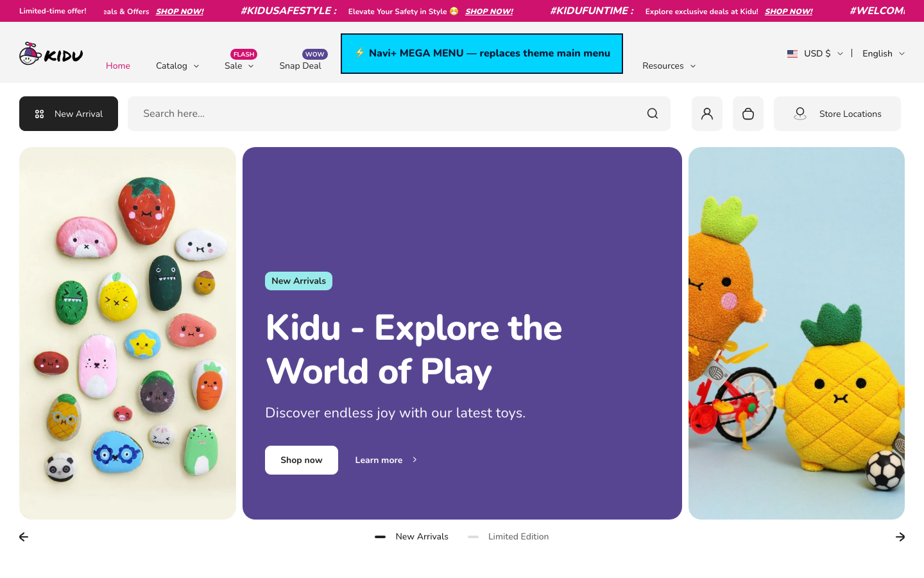The height and width of the screenshot is (578, 924).
Task: Switch to the Limited Edition slide tab
Action: pos(508,536)
